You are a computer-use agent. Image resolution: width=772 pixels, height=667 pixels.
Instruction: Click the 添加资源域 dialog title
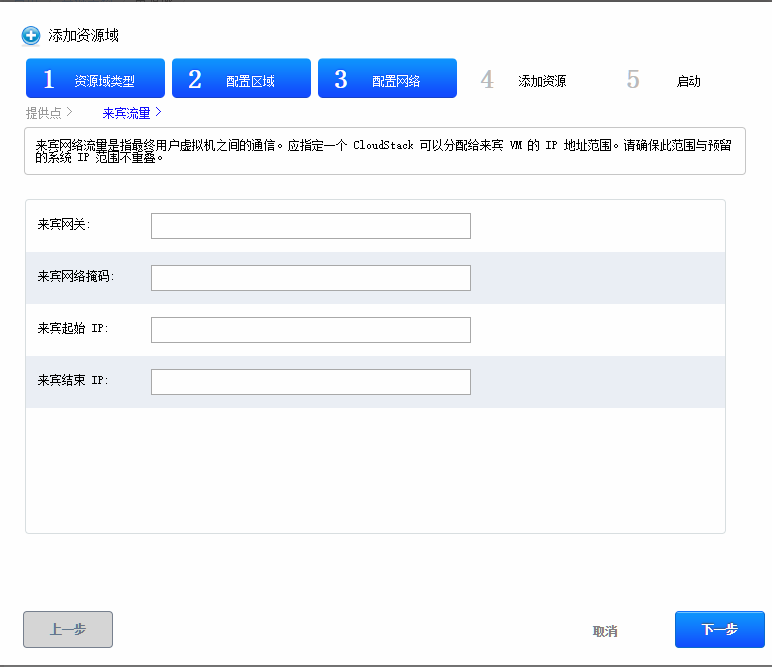point(83,35)
